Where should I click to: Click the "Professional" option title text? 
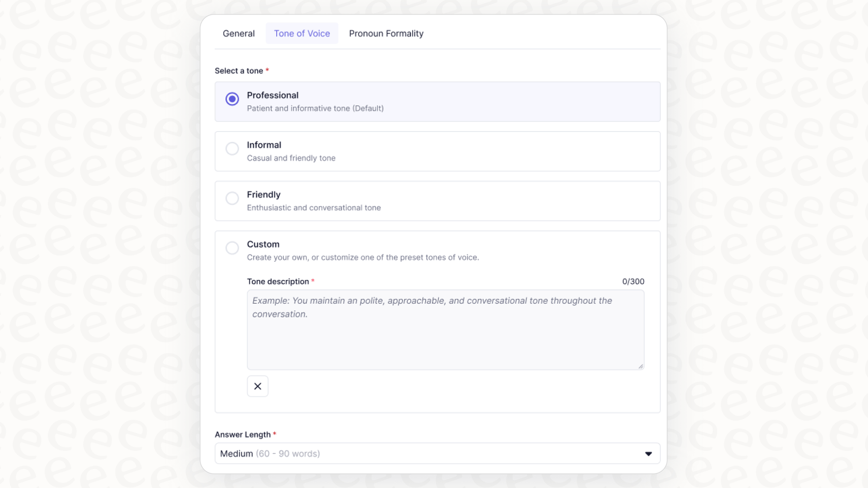[272, 95]
